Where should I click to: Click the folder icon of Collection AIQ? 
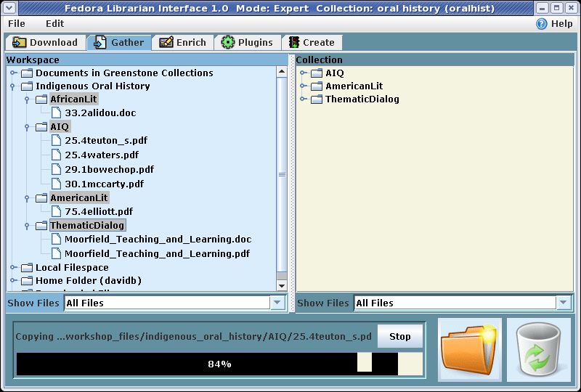click(x=317, y=73)
